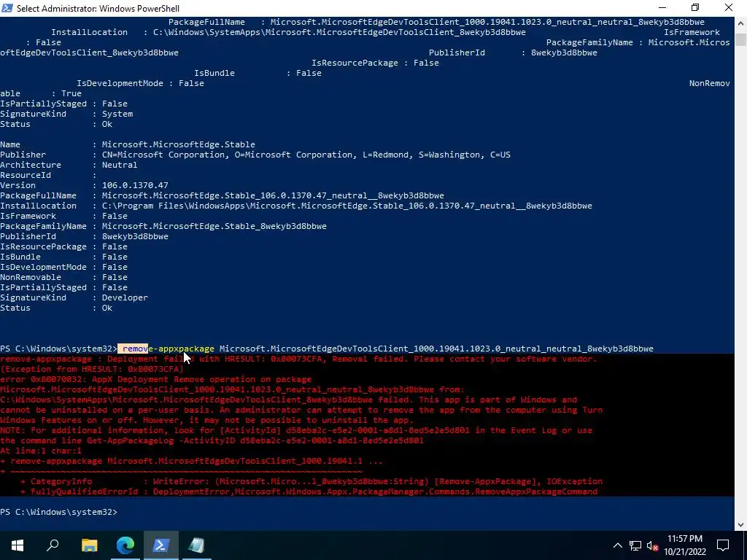Screen dimensions: 747x560
Task: Click version value 106.0.1370.47
Action: [135, 185]
